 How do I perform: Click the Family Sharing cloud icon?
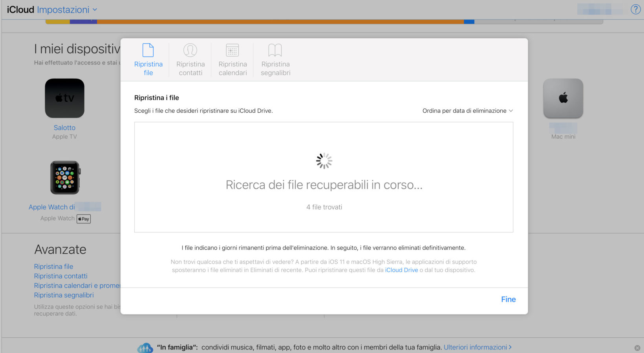(x=145, y=348)
